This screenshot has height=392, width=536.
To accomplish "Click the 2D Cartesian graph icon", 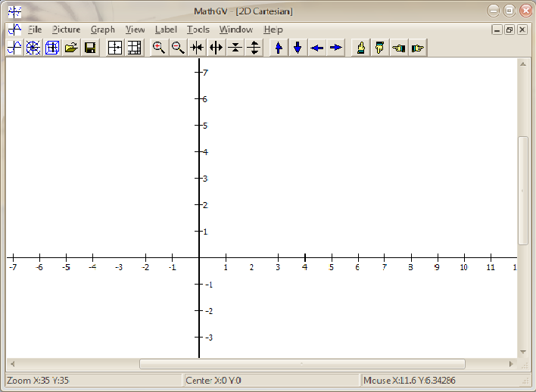I will (14, 48).
